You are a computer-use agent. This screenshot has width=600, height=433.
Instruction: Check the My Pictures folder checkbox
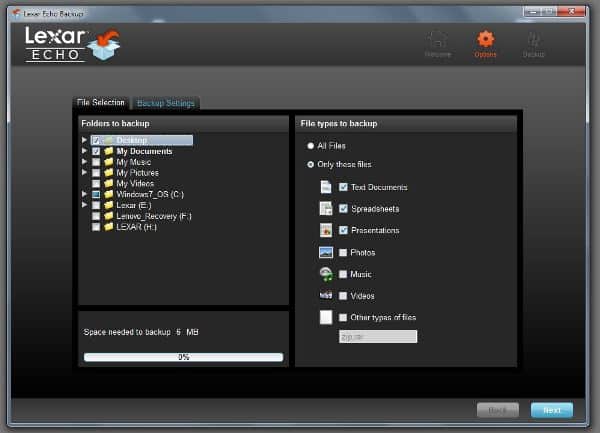coord(96,173)
